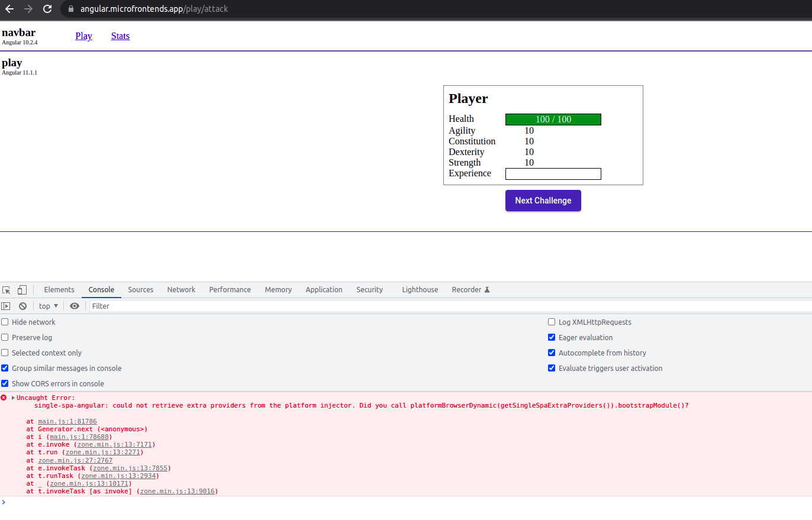812x520 pixels.
Task: Click the error icon beside Uncaught Error
Action: 4,397
